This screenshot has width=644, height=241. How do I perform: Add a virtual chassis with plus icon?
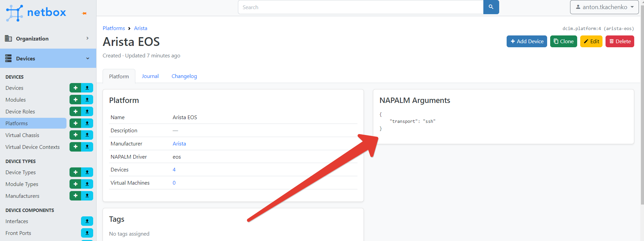[75, 135]
